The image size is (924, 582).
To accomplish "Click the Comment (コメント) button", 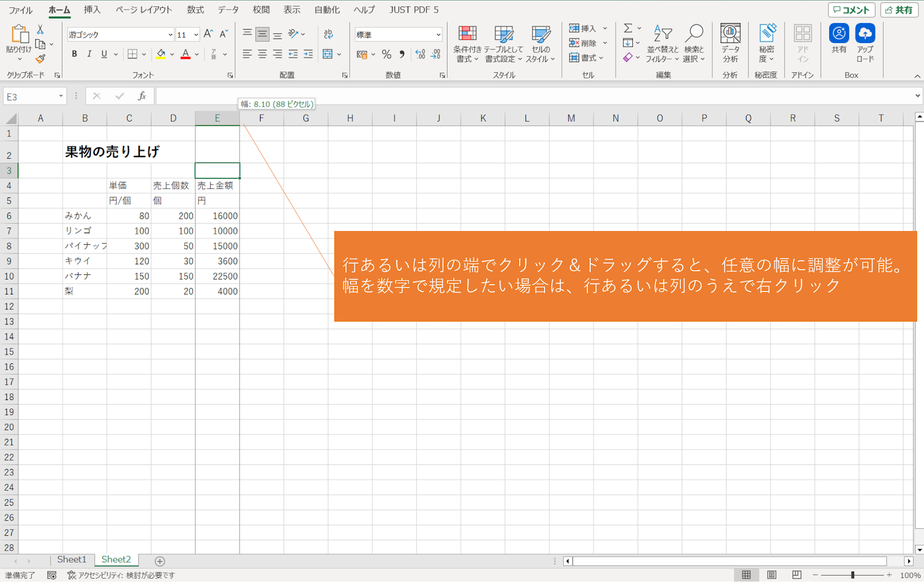I will pos(851,10).
